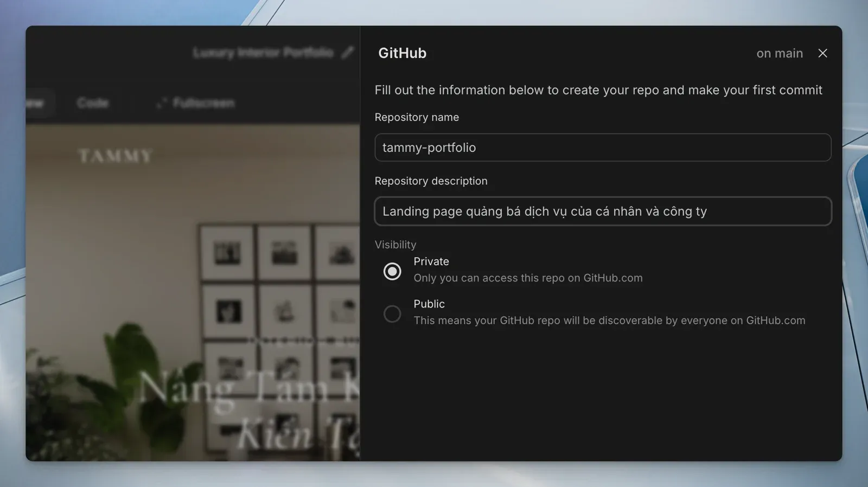Click the top-left framed photo in preview

pyautogui.click(x=227, y=253)
